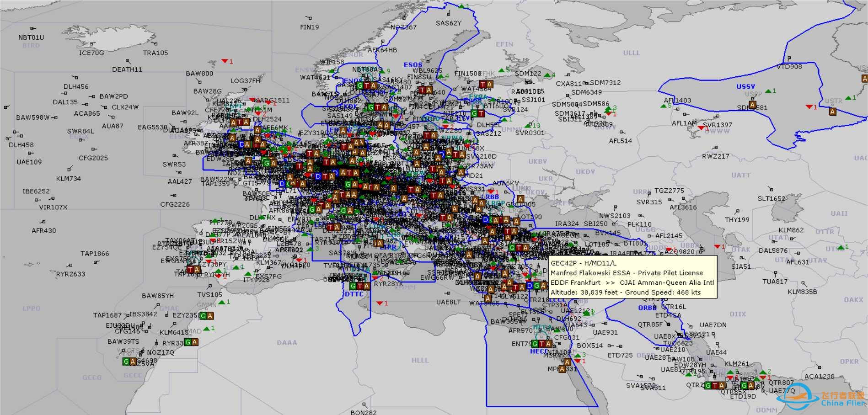
Task: Select the RYR2633 callsign
Action: coord(71,274)
